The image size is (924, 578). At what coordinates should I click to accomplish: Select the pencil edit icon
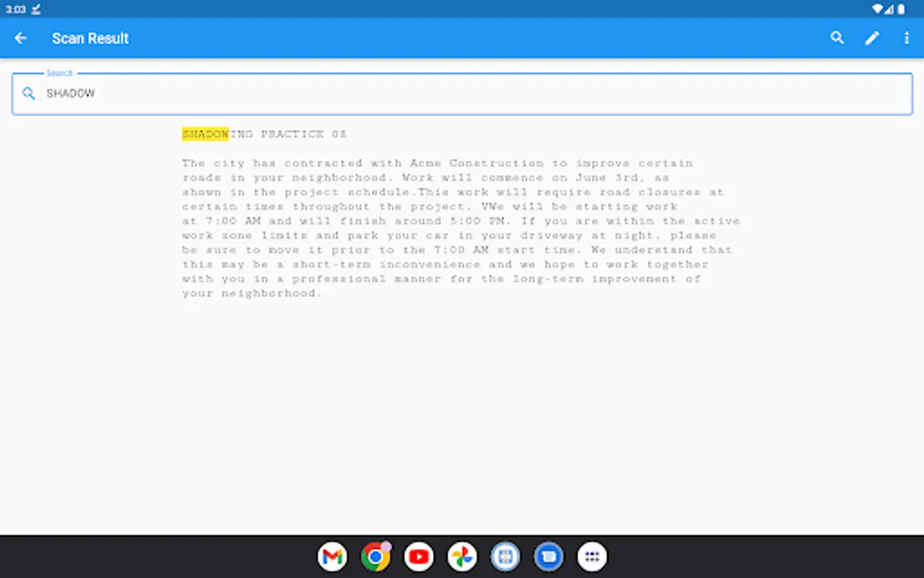(x=872, y=38)
